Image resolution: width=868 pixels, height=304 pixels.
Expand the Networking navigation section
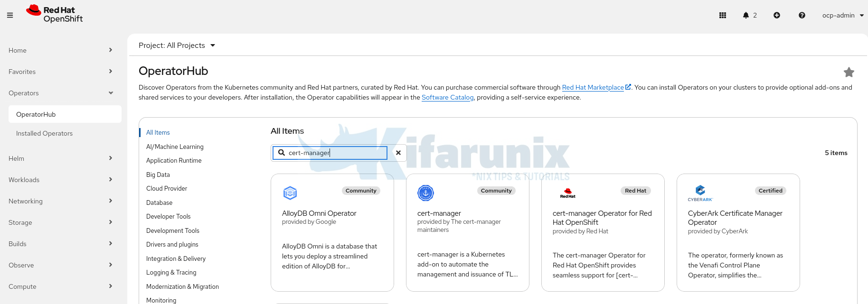click(60, 201)
